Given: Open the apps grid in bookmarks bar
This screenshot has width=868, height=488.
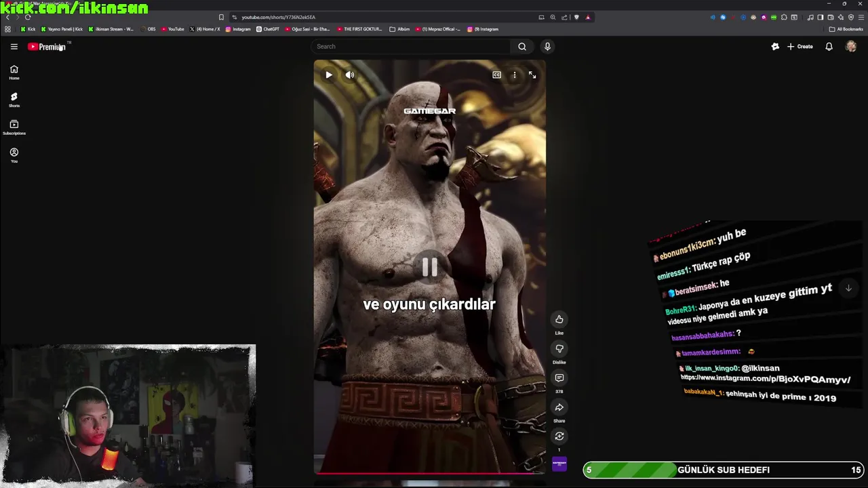Looking at the screenshot, I should pyautogui.click(x=7, y=29).
